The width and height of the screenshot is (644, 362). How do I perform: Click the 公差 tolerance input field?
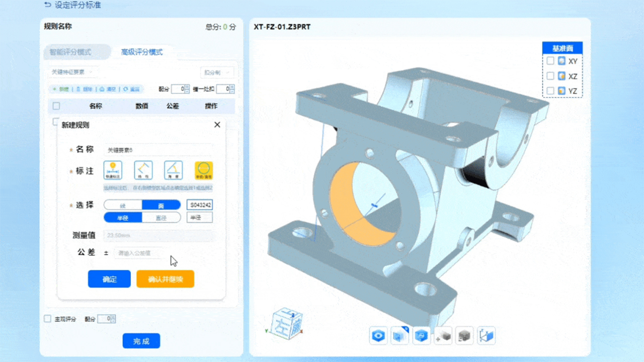point(140,253)
